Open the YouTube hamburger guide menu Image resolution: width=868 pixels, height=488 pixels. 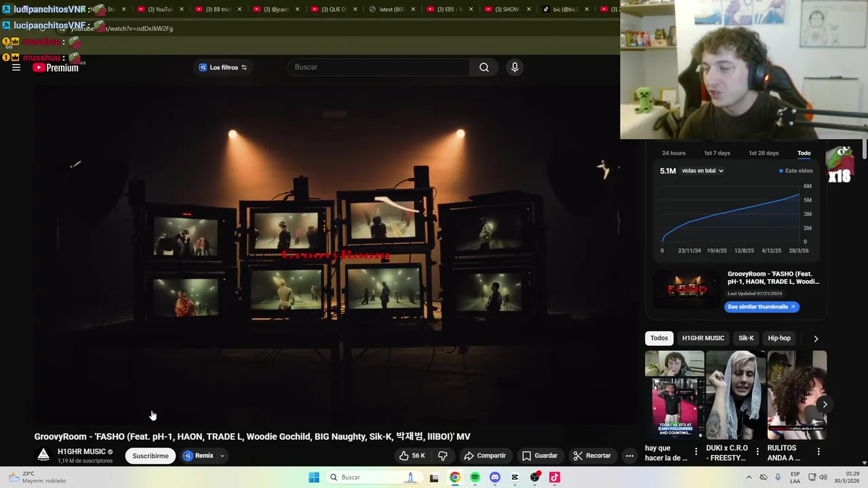point(16,67)
